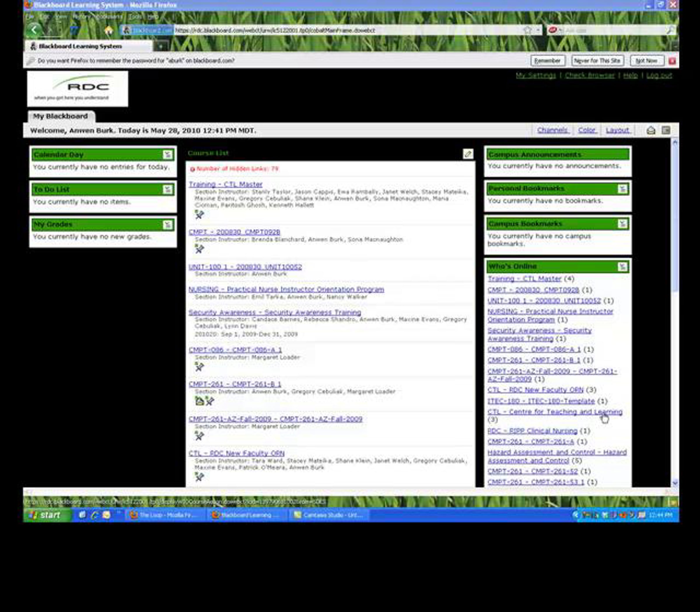
Task: Open ITEC-180 Template in Who's Online
Action: click(x=541, y=401)
